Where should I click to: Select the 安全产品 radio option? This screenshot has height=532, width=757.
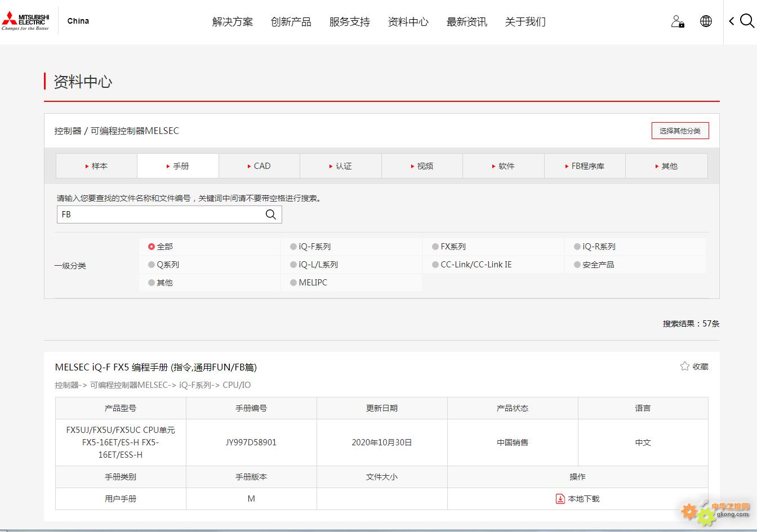577,265
